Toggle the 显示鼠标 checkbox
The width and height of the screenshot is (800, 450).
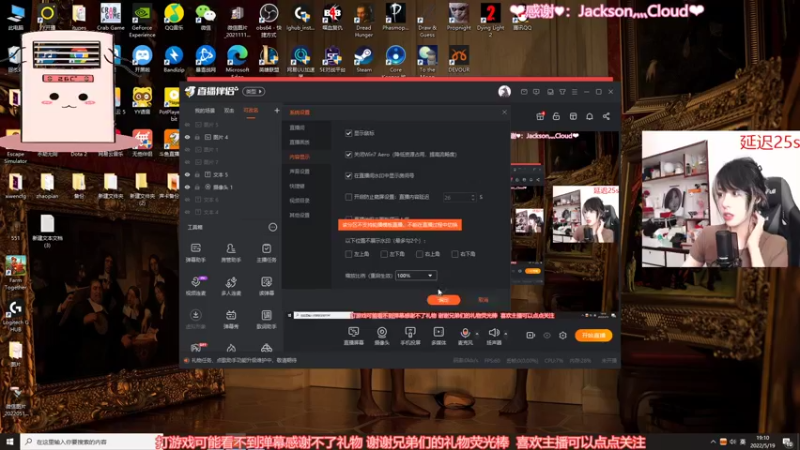tap(348, 133)
